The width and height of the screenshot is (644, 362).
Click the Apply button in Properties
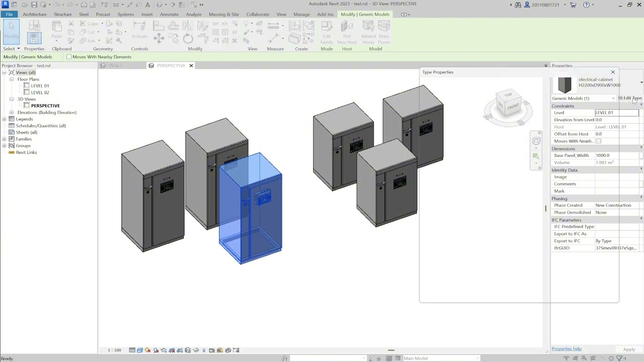tap(629, 349)
